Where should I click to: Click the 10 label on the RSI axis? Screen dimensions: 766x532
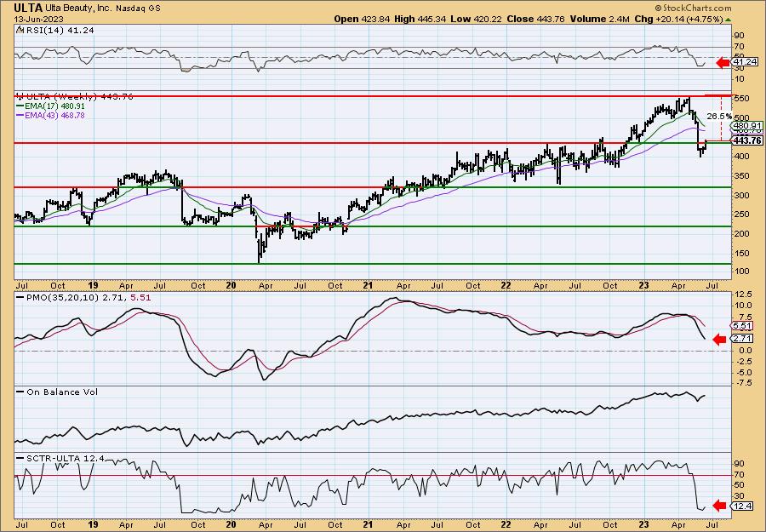[740, 78]
